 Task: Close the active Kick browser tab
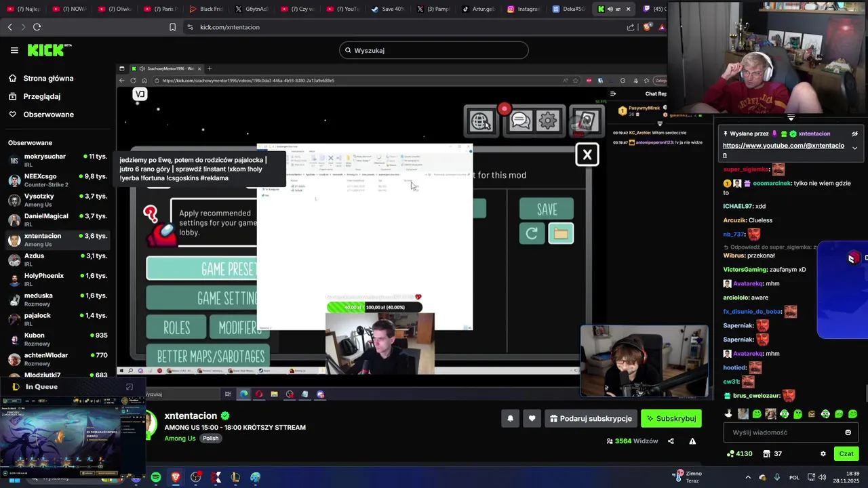point(628,9)
